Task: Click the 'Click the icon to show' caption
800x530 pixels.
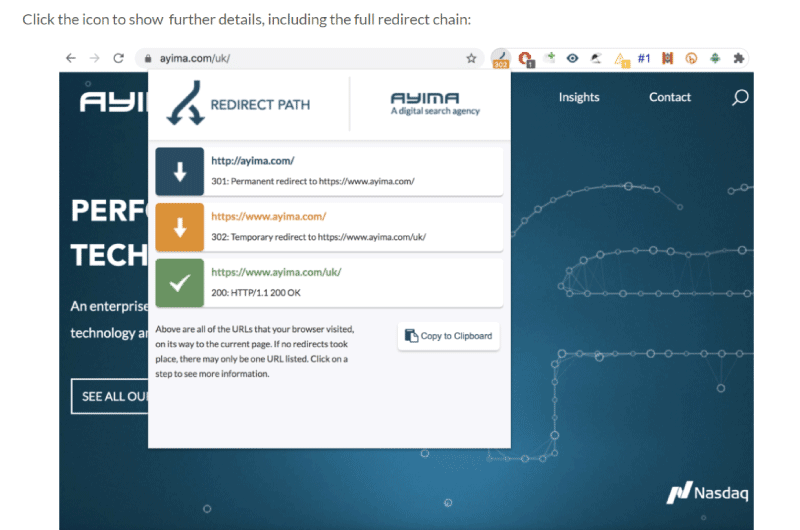Action: (x=246, y=19)
